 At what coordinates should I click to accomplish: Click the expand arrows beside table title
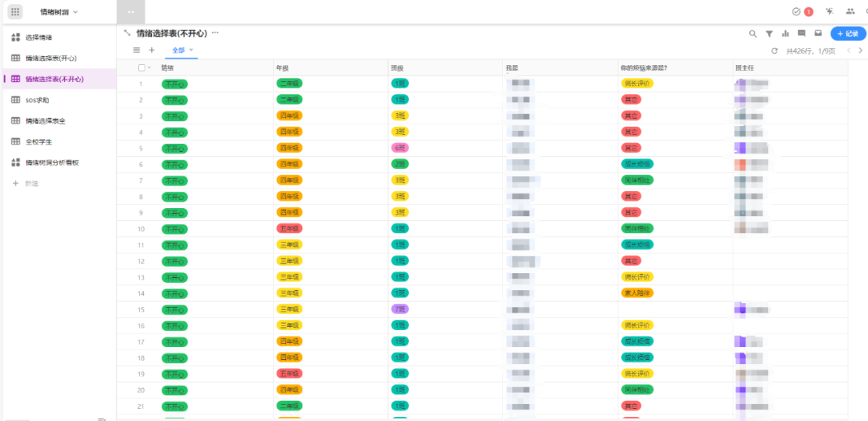tap(127, 33)
